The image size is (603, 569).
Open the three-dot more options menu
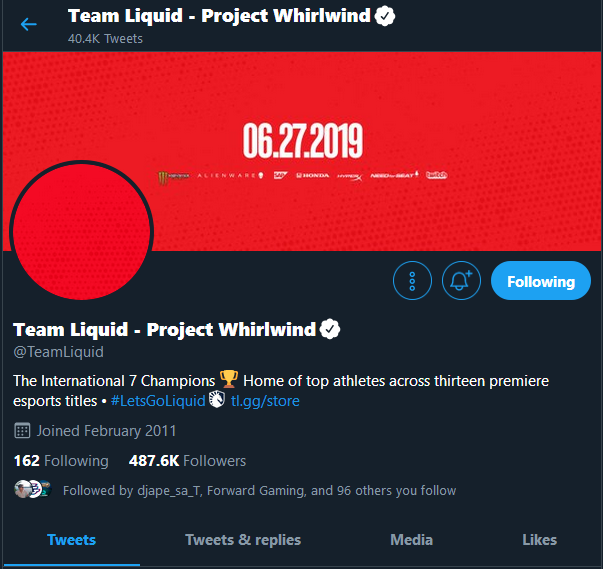tap(412, 281)
